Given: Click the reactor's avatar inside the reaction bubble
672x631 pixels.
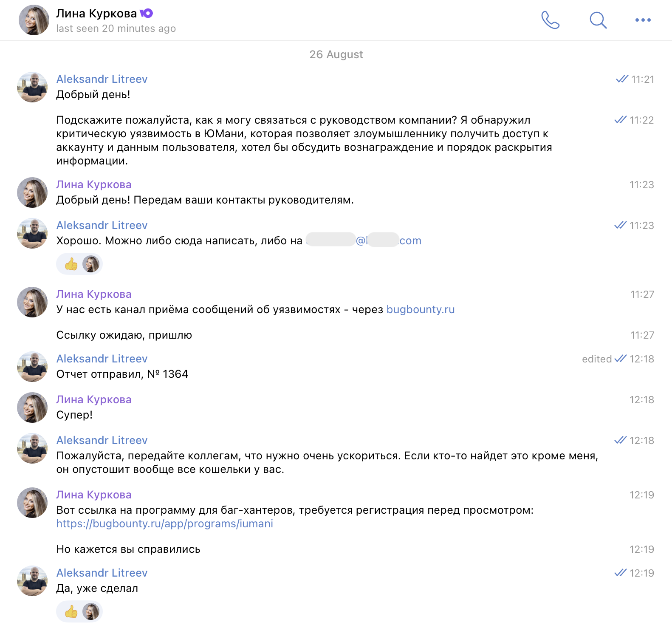Looking at the screenshot, I should 91,263.
